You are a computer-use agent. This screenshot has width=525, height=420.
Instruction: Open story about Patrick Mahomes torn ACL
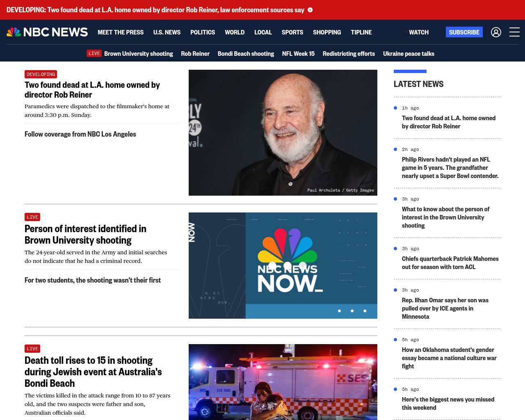(x=450, y=263)
